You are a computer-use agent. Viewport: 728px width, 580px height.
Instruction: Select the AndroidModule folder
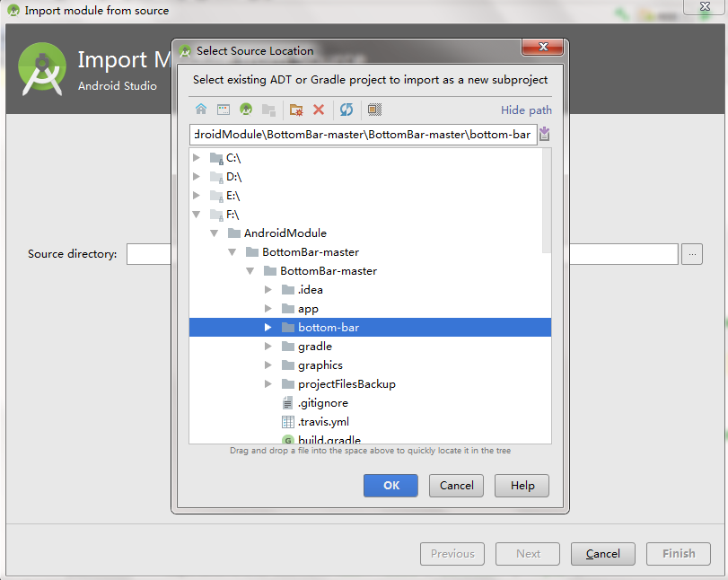pyautogui.click(x=285, y=233)
